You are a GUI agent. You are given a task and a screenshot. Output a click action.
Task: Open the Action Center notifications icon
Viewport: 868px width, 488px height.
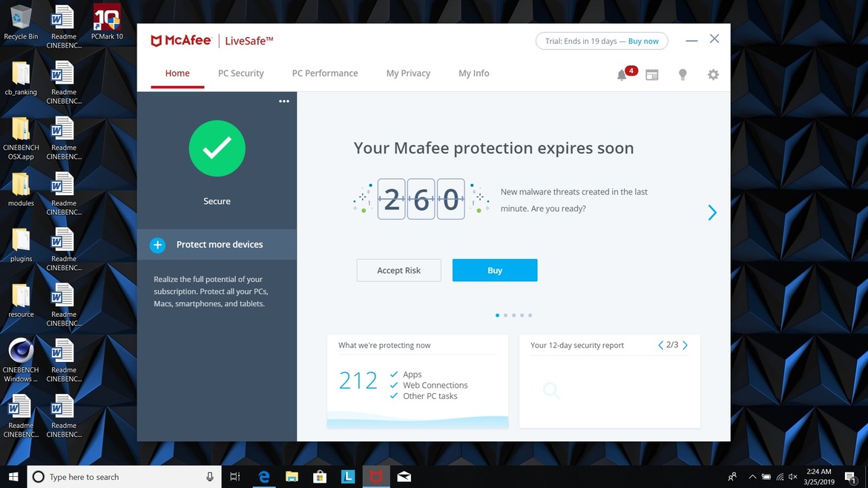pyautogui.click(x=851, y=477)
